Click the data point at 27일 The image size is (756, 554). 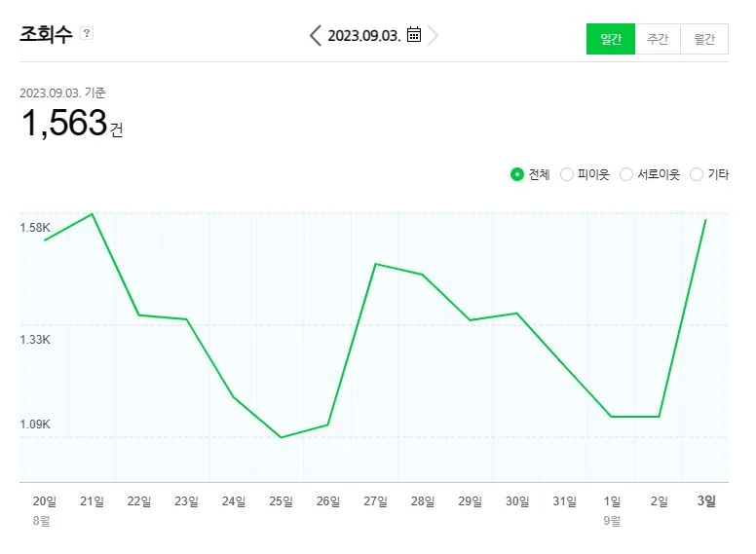375,264
